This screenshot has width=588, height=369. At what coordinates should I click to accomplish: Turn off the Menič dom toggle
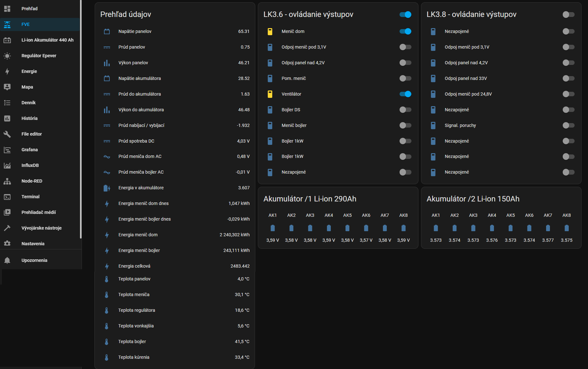[405, 31]
